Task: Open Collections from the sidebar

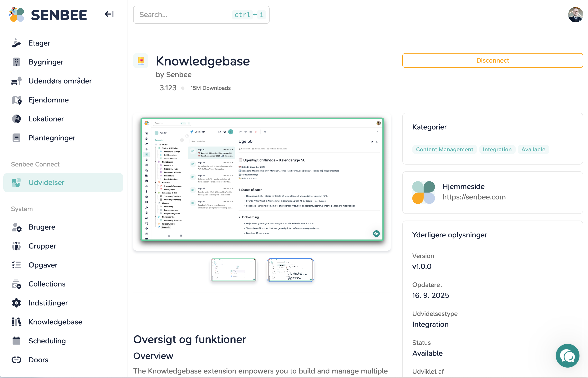Action: [47, 284]
